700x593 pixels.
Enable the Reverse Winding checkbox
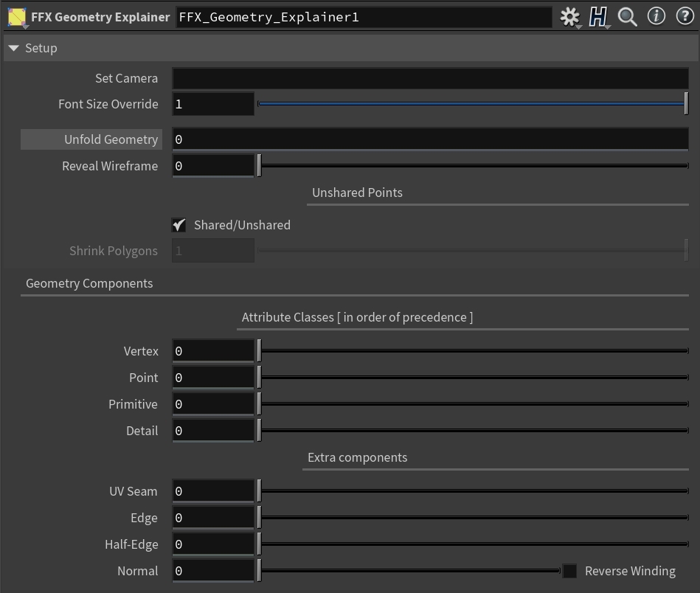click(569, 571)
